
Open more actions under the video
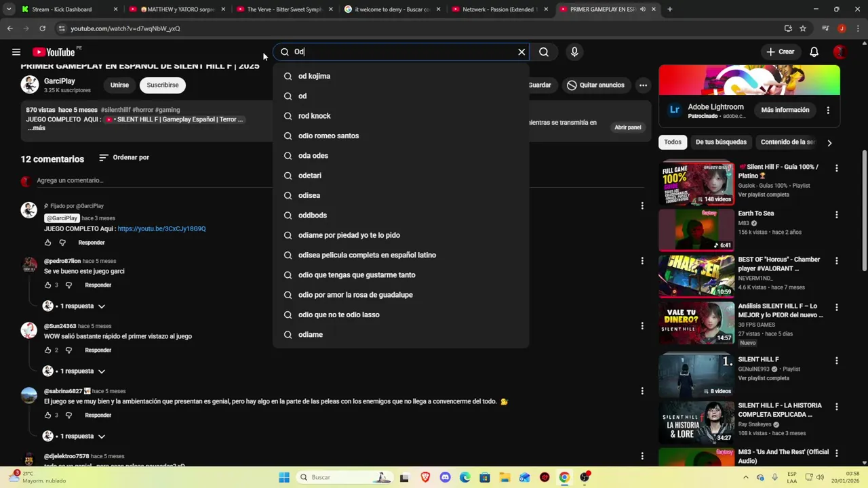pos(643,85)
